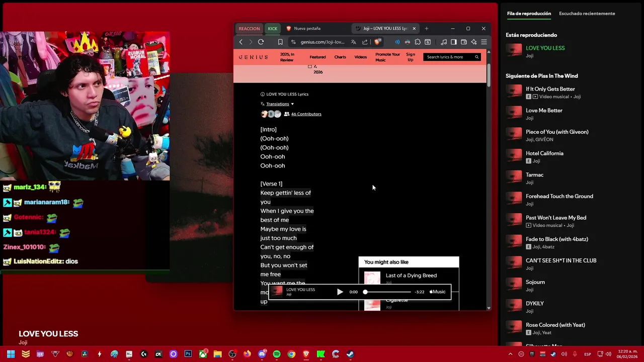Open Google Chrome from the taskbar
Image resolution: width=644 pixels, height=362 pixels.
point(291,354)
